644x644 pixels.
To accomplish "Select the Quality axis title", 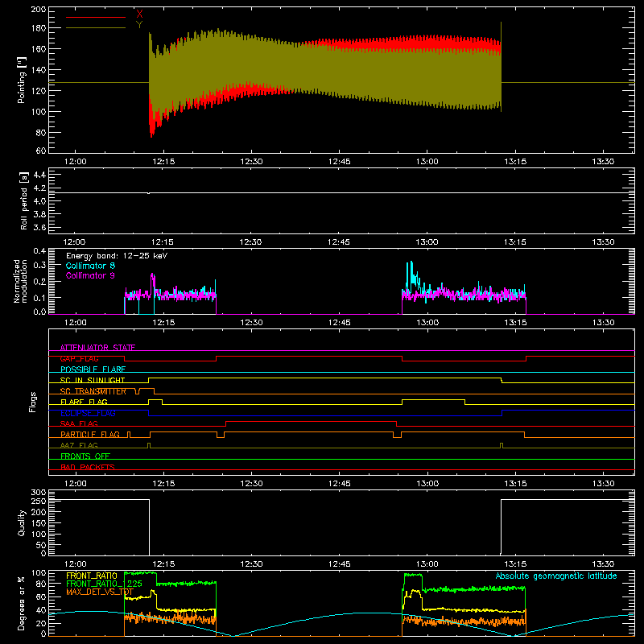I will [x=22, y=522].
